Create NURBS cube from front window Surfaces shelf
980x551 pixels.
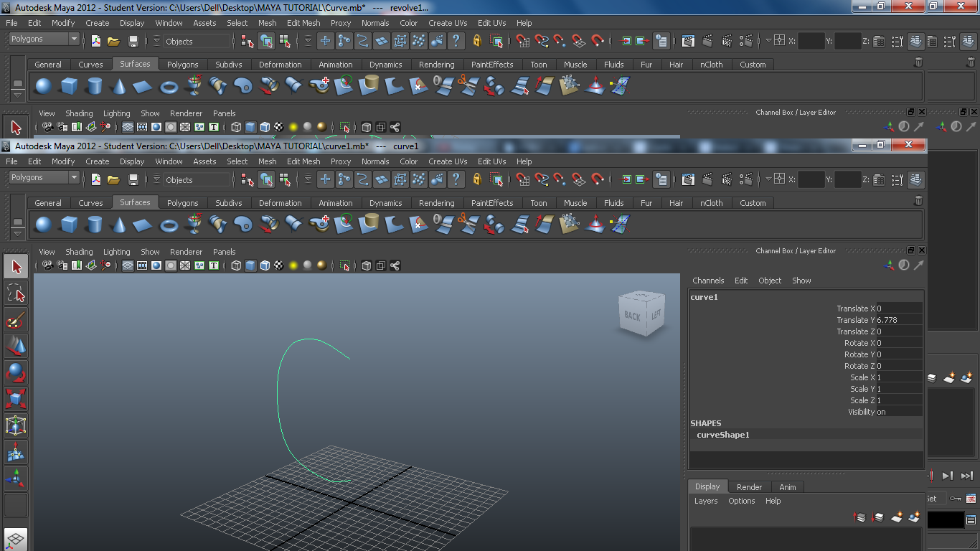(69, 225)
